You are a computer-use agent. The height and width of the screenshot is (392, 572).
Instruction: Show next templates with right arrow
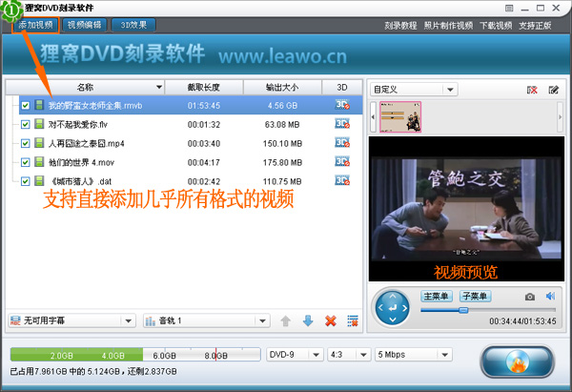tap(561, 116)
